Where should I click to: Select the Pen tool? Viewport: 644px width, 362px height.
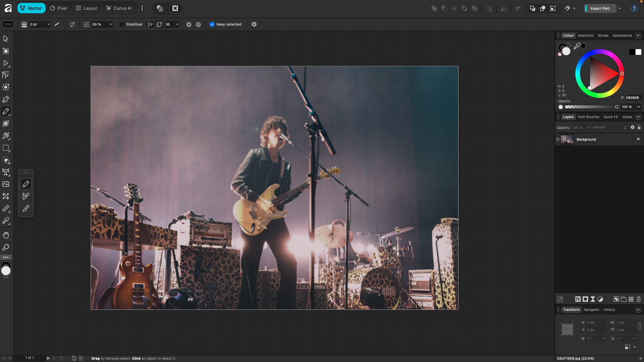pyautogui.click(x=6, y=99)
